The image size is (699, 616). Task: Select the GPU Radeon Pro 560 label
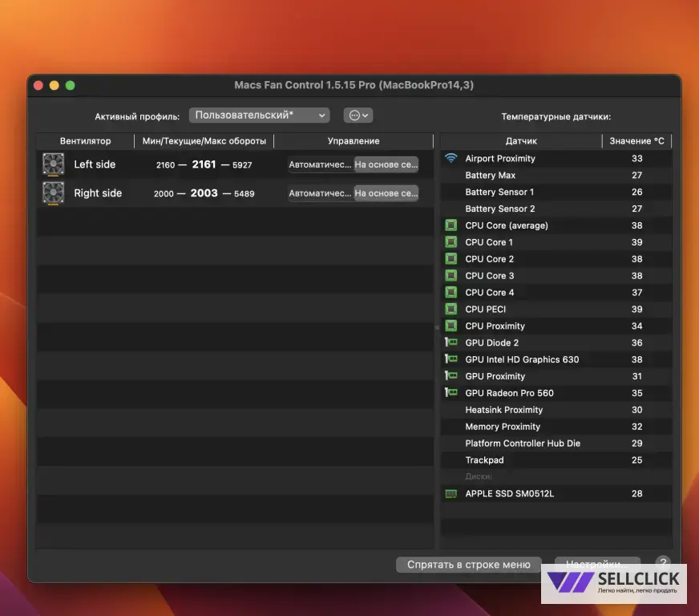(x=509, y=393)
